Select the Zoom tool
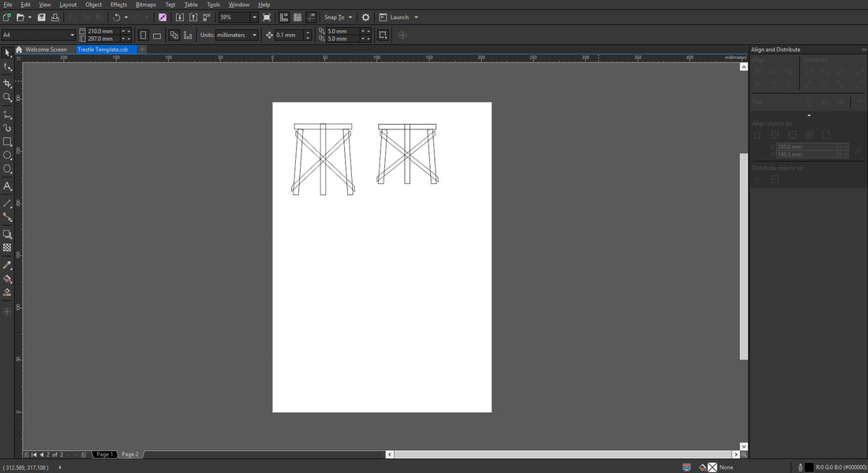Screen dimensions: 868x473 point(7,97)
